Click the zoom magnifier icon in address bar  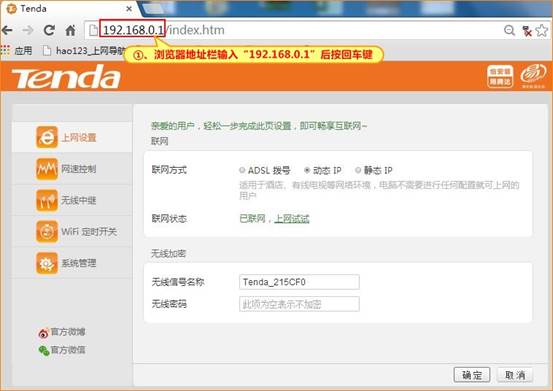click(509, 31)
